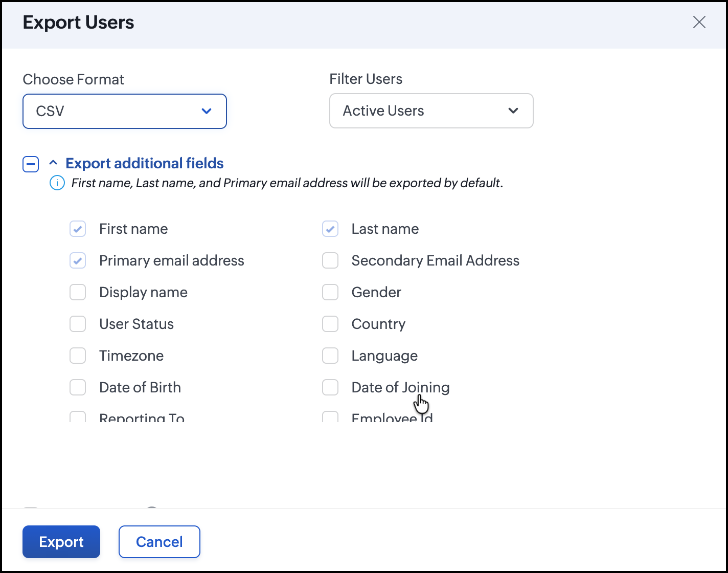Image resolution: width=728 pixels, height=573 pixels.
Task: Click the User Status label
Action: pos(136,324)
